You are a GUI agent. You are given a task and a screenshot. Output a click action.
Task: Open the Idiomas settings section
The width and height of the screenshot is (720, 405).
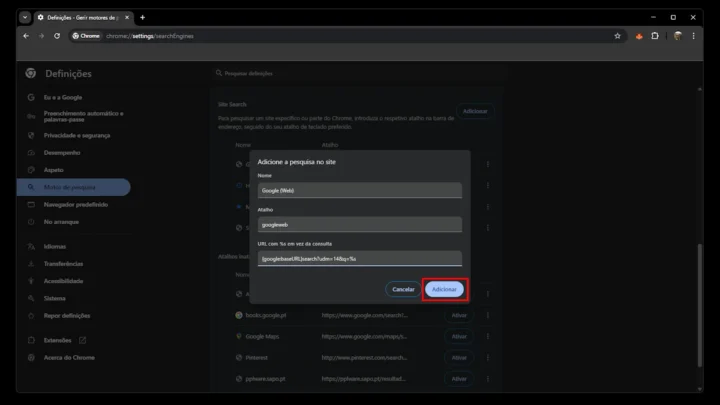tap(56, 246)
